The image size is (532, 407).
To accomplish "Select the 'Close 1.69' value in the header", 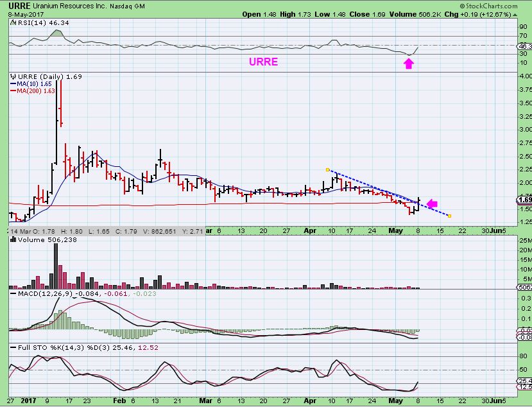I will click(368, 14).
